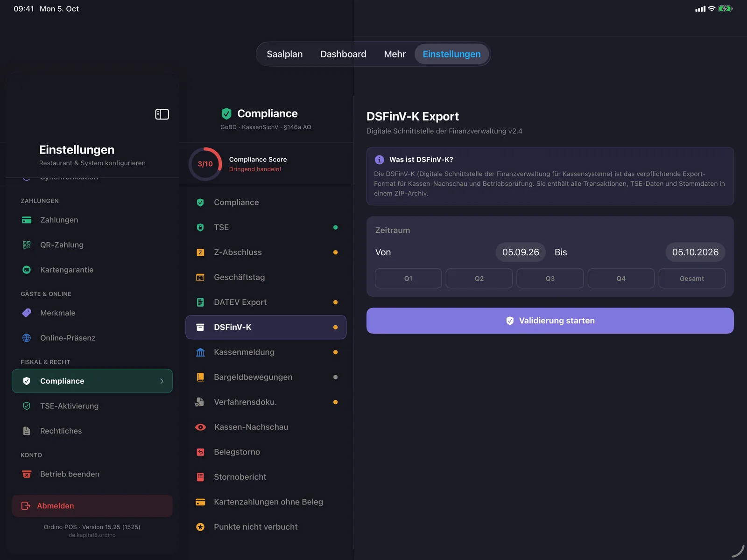Image resolution: width=747 pixels, height=560 pixels.
Task: Choose the Q3 quarter preset
Action: 550,279
